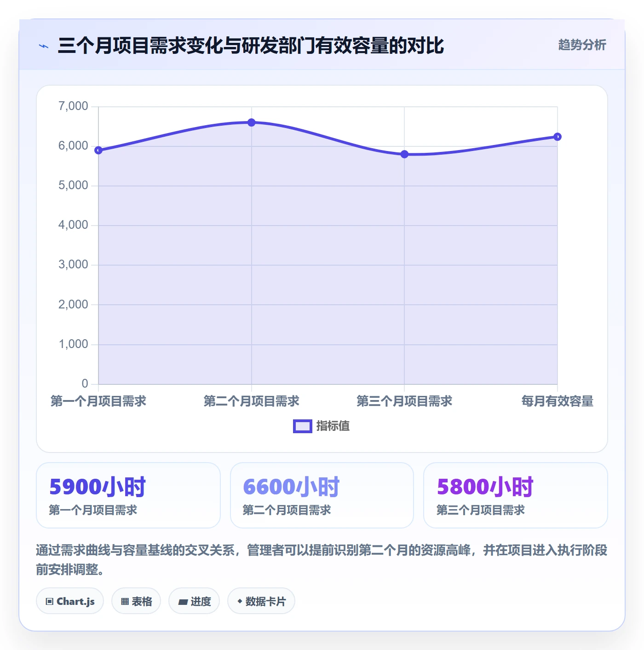The height and width of the screenshot is (650, 644).
Task: Click the grid icon in 表格 chip
Action: click(x=125, y=602)
